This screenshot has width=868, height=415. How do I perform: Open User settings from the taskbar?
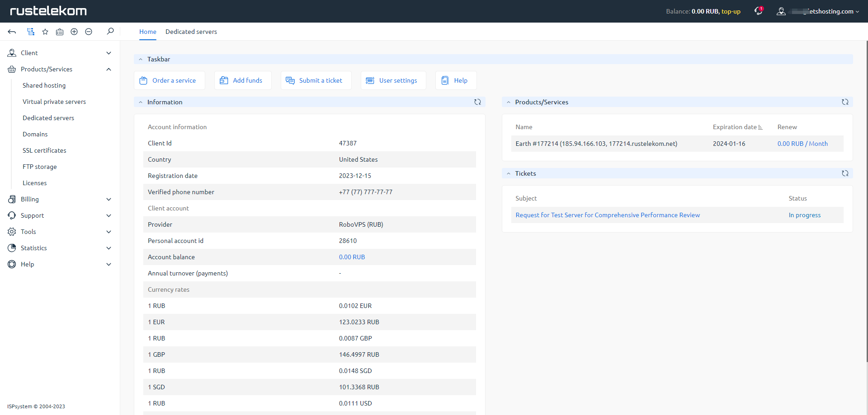click(x=393, y=80)
